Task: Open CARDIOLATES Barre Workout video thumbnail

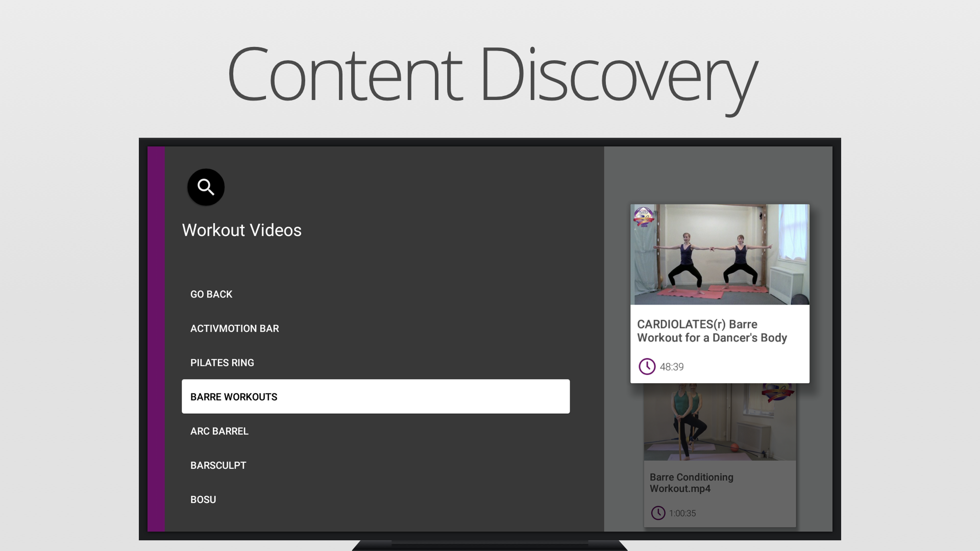Action: 719,255
